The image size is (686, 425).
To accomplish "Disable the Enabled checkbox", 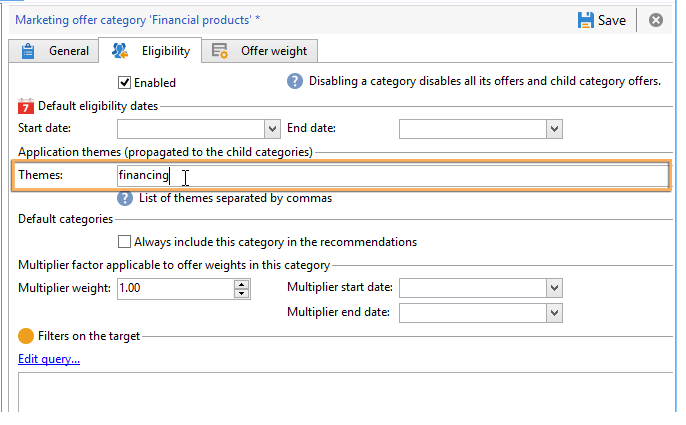I will click(125, 83).
